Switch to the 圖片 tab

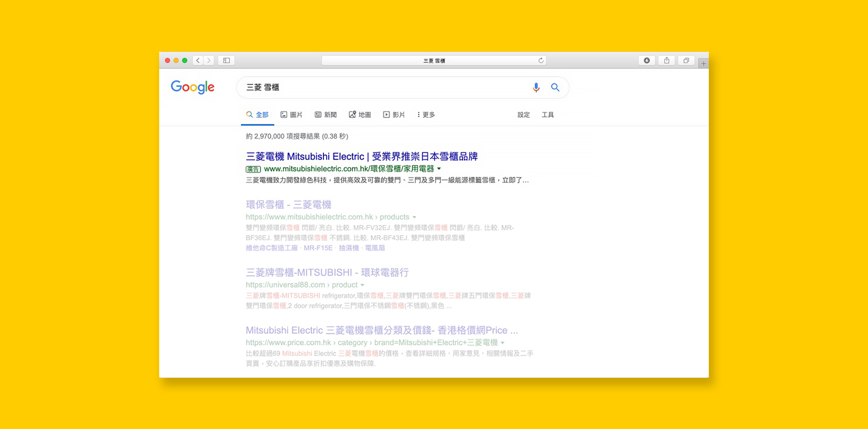coord(291,115)
